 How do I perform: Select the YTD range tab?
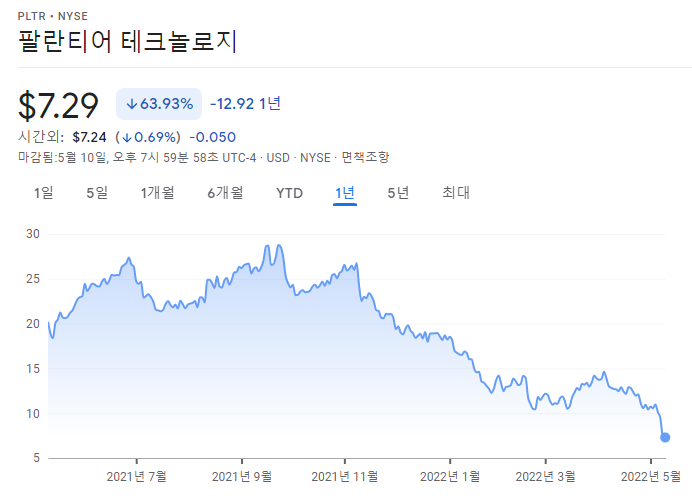[290, 193]
